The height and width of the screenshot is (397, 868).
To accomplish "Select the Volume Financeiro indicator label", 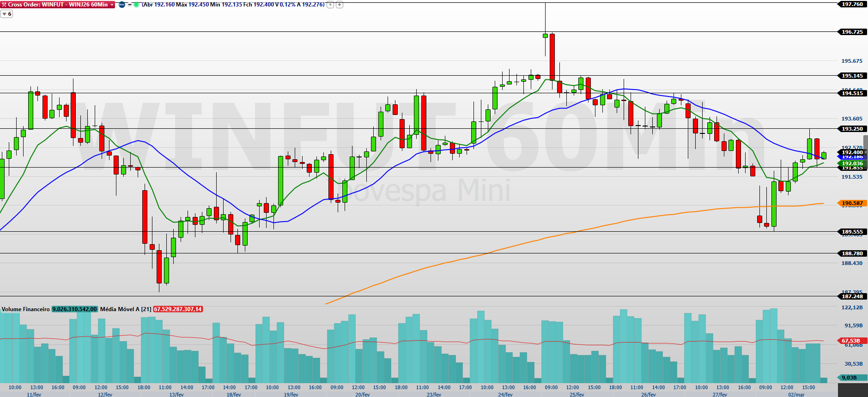I will [25, 309].
